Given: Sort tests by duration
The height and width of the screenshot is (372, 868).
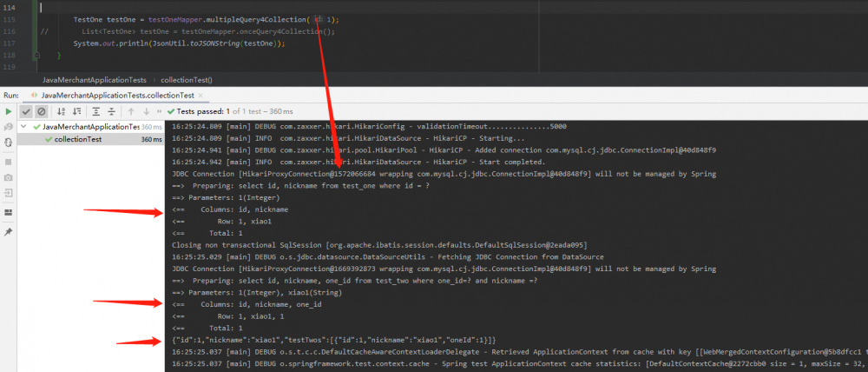Looking at the screenshot, I should point(77,111).
